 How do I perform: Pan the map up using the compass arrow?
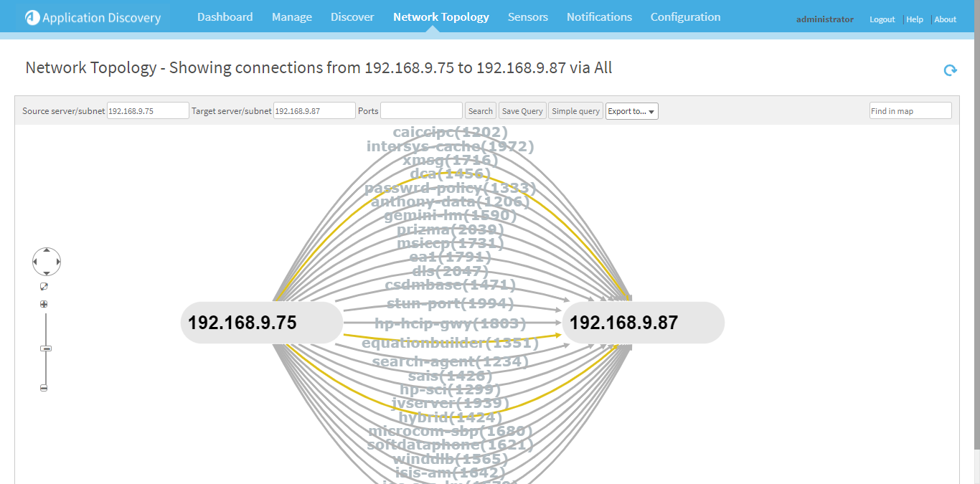[x=46, y=251]
